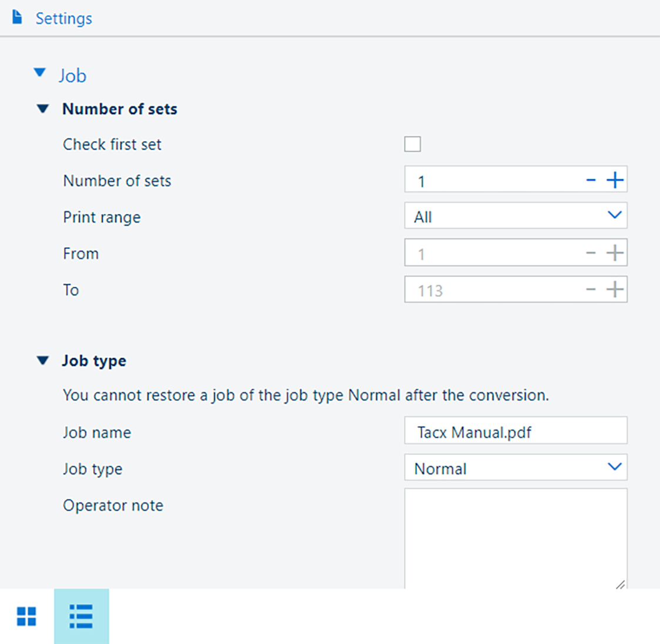Switch to the tile grid view
Screen dimensions: 660x644
[x=26, y=616]
